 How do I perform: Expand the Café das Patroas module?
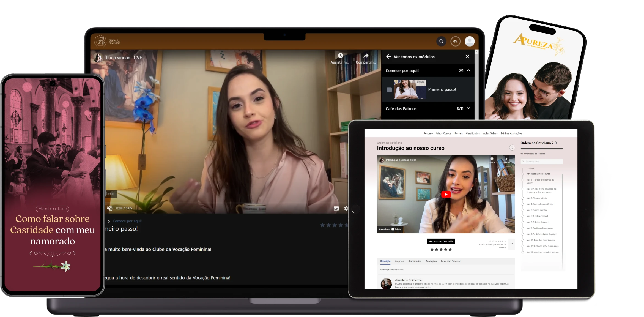468,108
